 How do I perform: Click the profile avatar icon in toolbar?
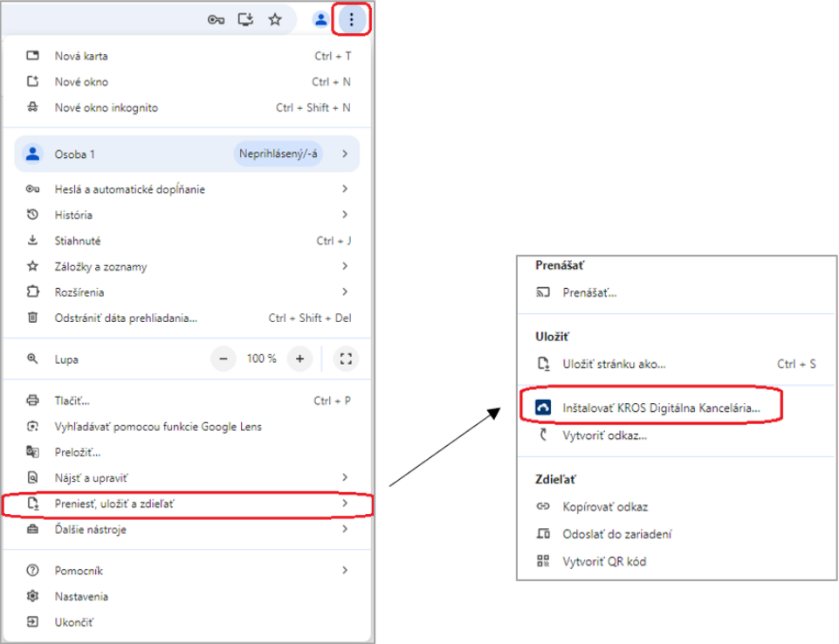321,19
